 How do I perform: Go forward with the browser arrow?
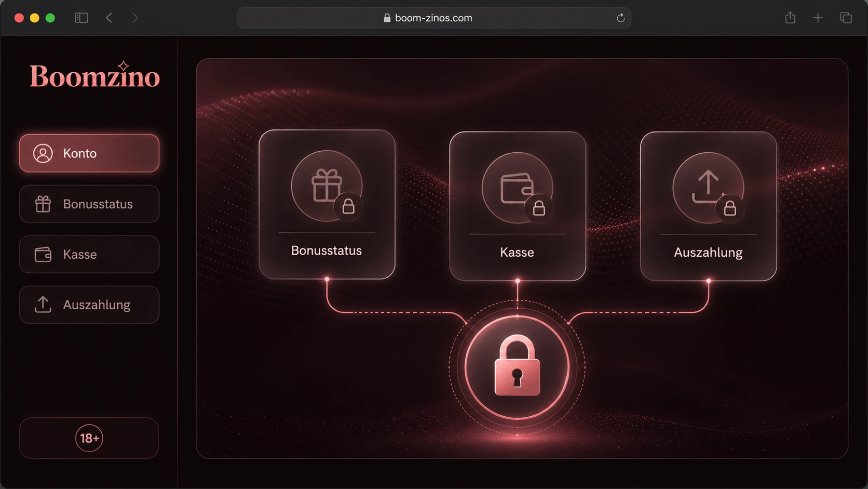click(x=135, y=18)
